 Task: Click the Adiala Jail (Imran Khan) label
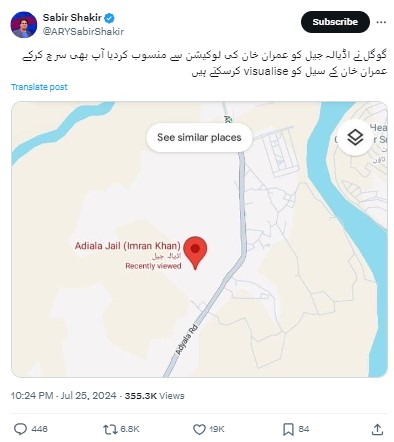(x=128, y=246)
